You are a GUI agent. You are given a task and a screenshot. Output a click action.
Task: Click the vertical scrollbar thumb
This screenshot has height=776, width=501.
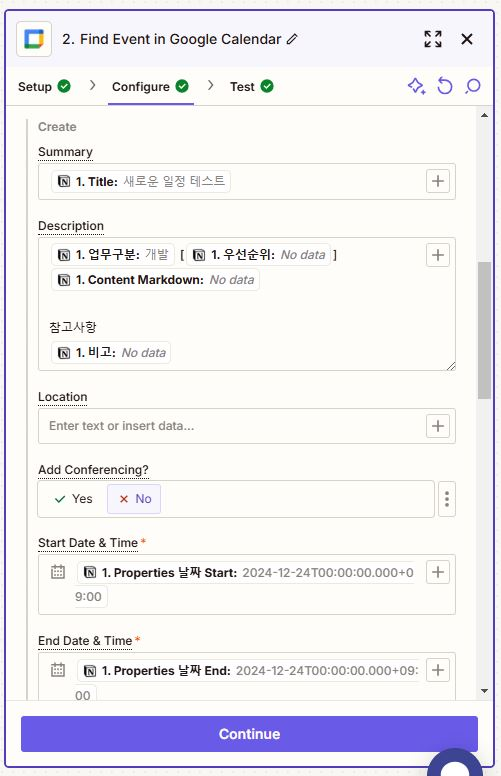[x=484, y=330]
